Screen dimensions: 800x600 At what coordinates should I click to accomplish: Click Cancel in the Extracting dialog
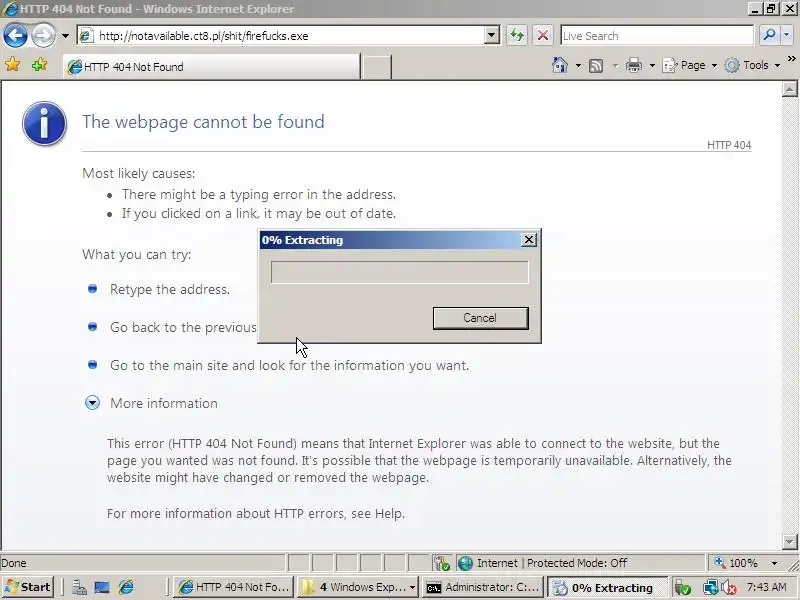(x=480, y=318)
